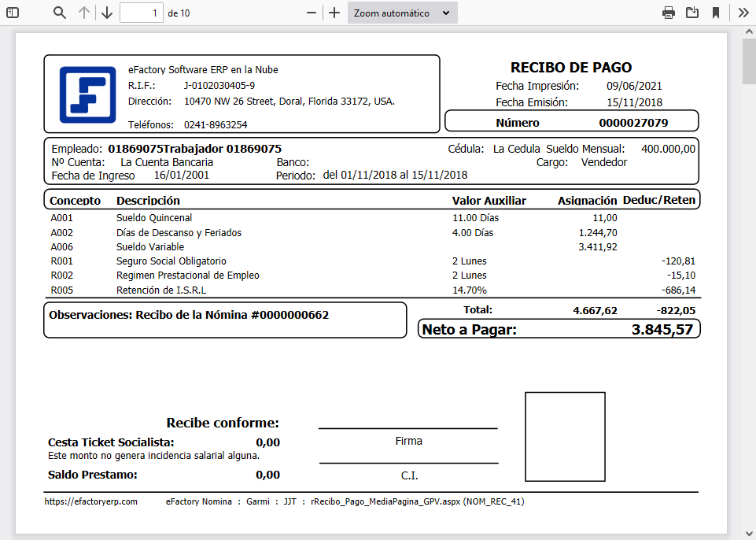Go to the next page with the down arrow

(107, 13)
